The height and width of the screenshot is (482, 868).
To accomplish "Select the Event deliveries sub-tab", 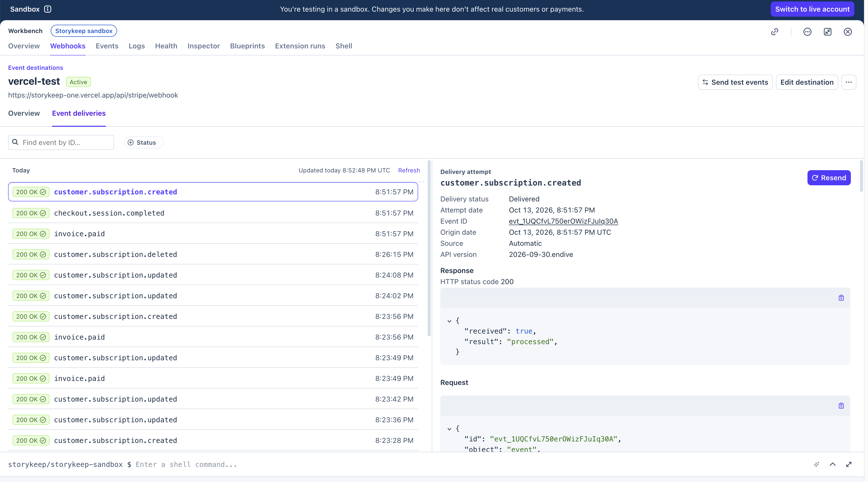I will (79, 113).
